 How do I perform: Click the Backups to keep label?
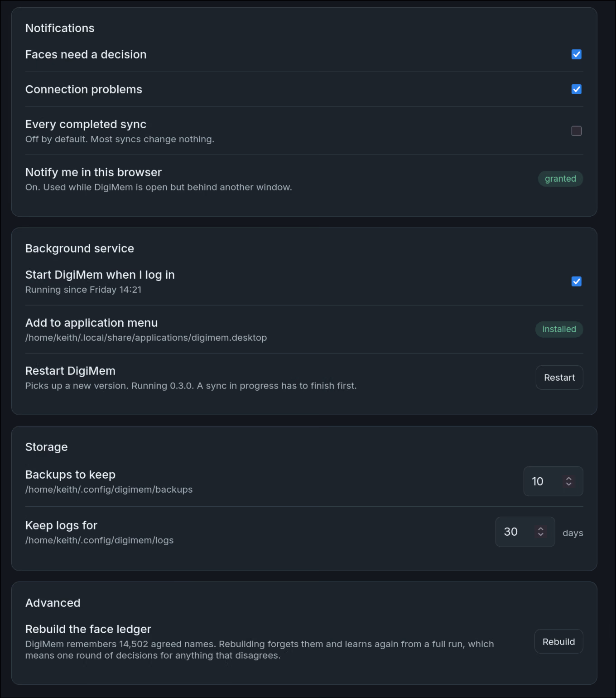[70, 475]
